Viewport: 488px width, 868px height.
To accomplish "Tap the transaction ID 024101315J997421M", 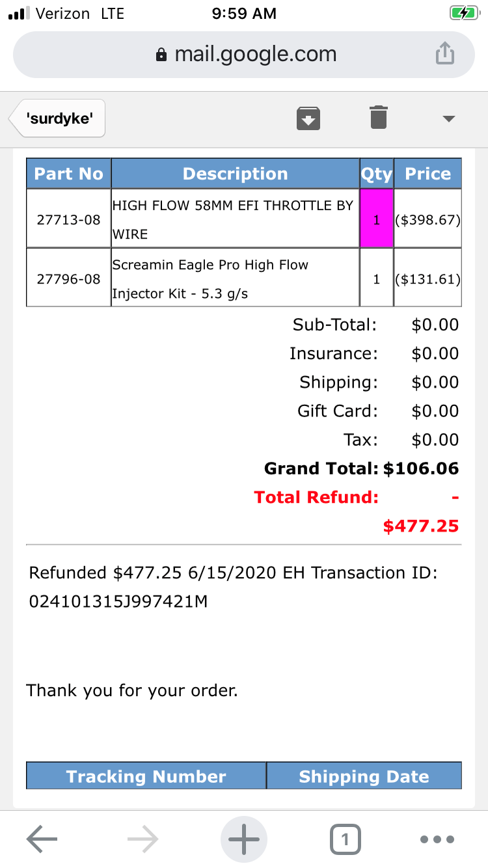I will point(118,601).
